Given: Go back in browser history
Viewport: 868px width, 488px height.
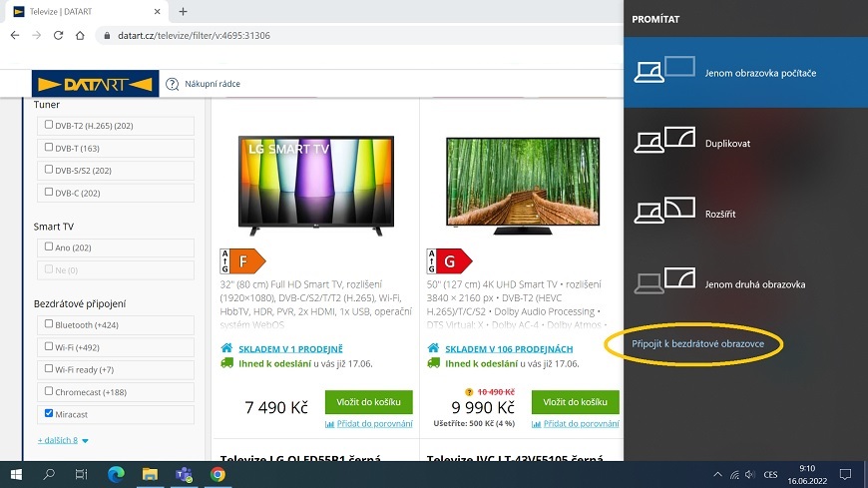Looking at the screenshot, I should (15, 36).
